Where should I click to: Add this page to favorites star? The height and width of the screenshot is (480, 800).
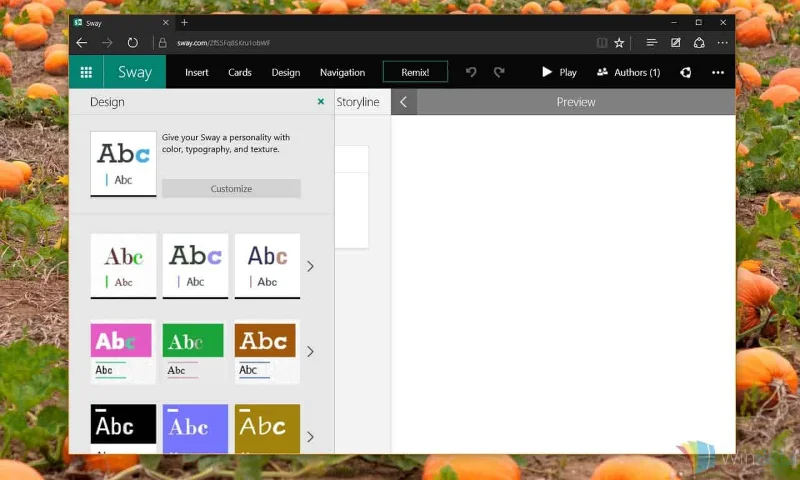coord(619,43)
